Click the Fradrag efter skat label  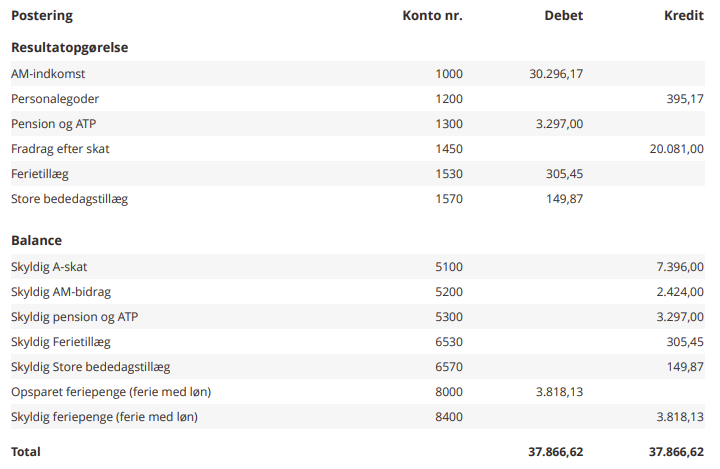click(60, 149)
